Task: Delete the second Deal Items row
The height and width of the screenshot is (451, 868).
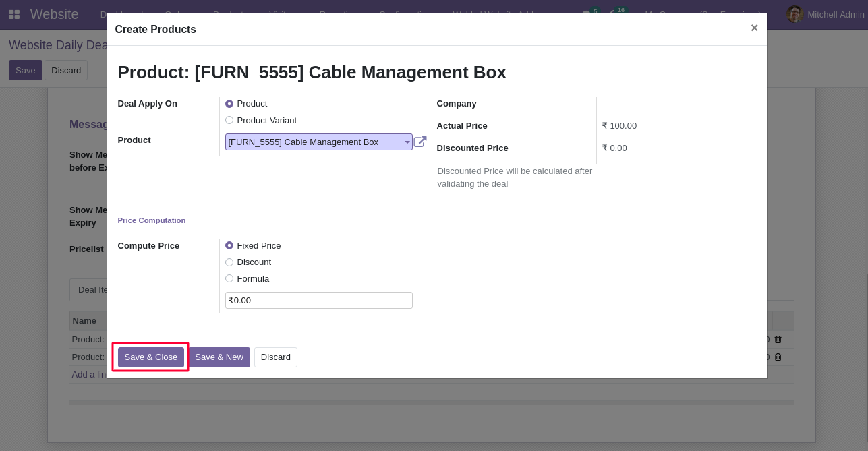Action: [x=778, y=357]
